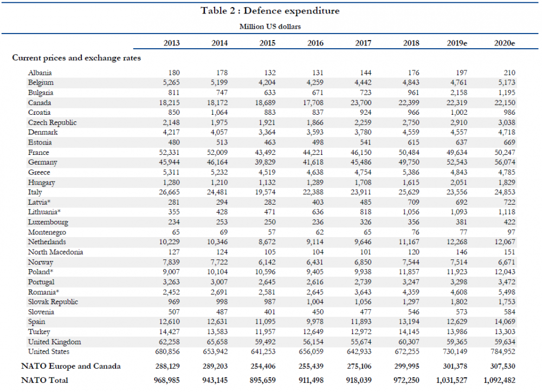Select NATO Total 2020e value 1,092,482
The image size is (542, 392).
point(499,381)
